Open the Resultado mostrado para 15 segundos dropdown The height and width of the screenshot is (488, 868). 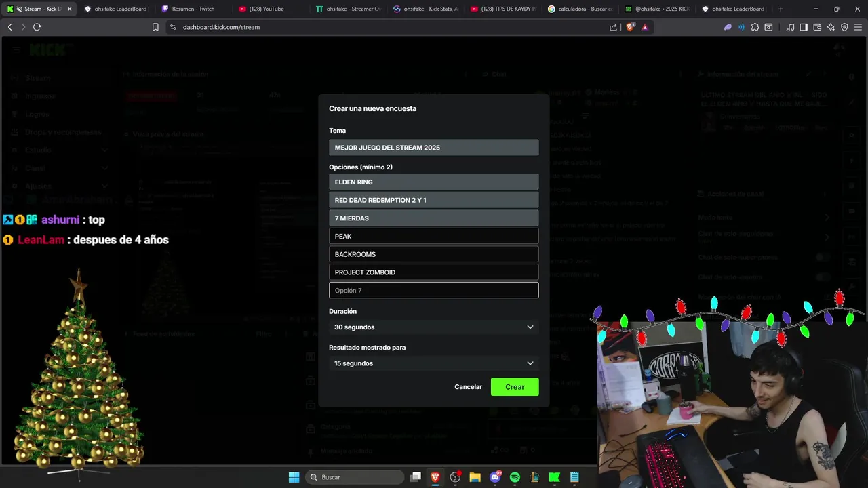[x=434, y=363]
